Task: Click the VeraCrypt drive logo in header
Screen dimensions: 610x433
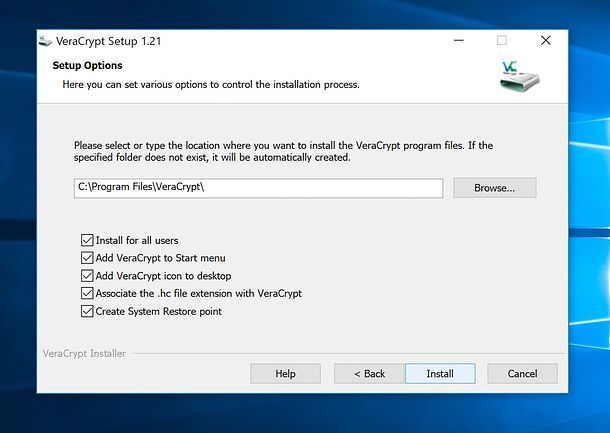Action: 519,75
